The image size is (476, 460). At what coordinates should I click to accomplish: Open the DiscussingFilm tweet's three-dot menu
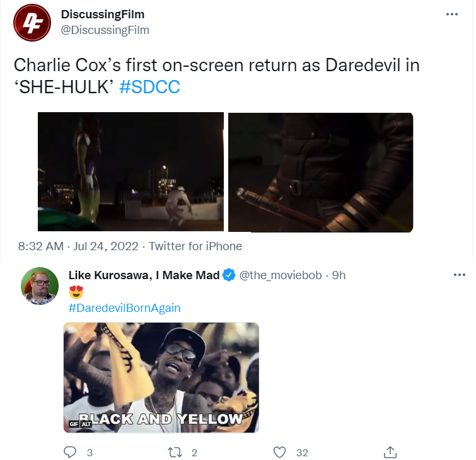451,14
